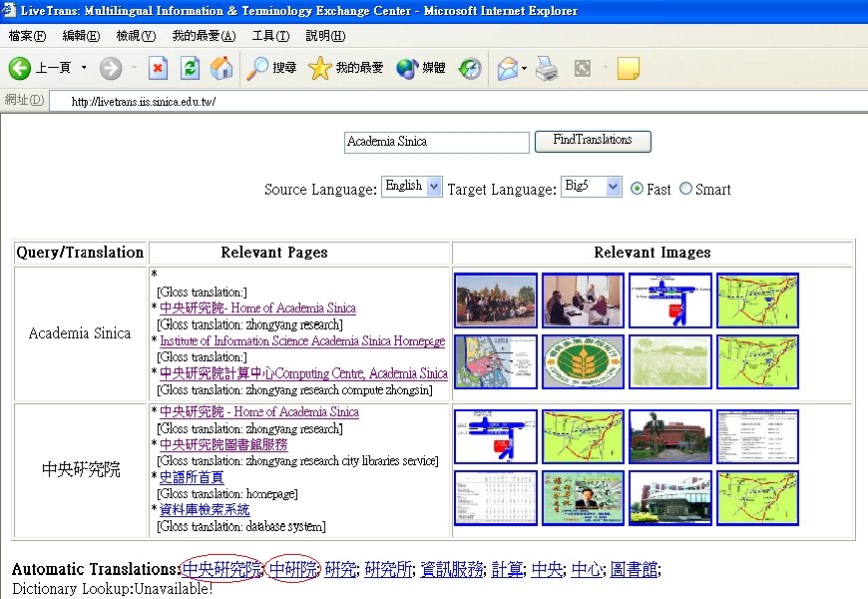The image size is (868, 599).
Task: Open the History clock icon
Action: pyautogui.click(x=470, y=68)
